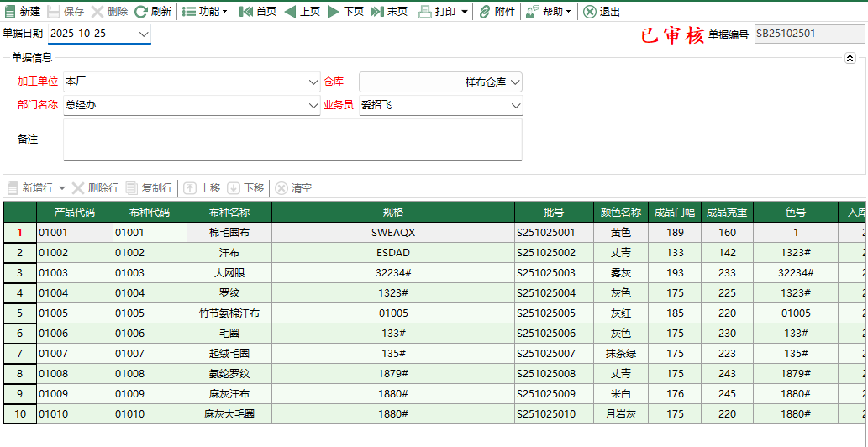868x447 pixels.
Task: Click cell 大网眼
Action: pyautogui.click(x=229, y=273)
